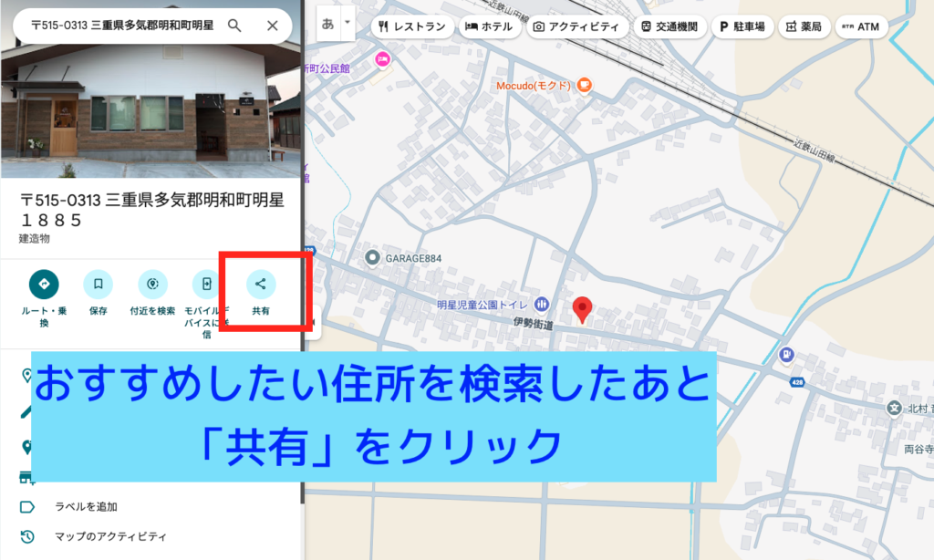Image resolution: width=934 pixels, height=560 pixels.
Task: Click the 保存 bookmark icon
Action: pos(98,285)
